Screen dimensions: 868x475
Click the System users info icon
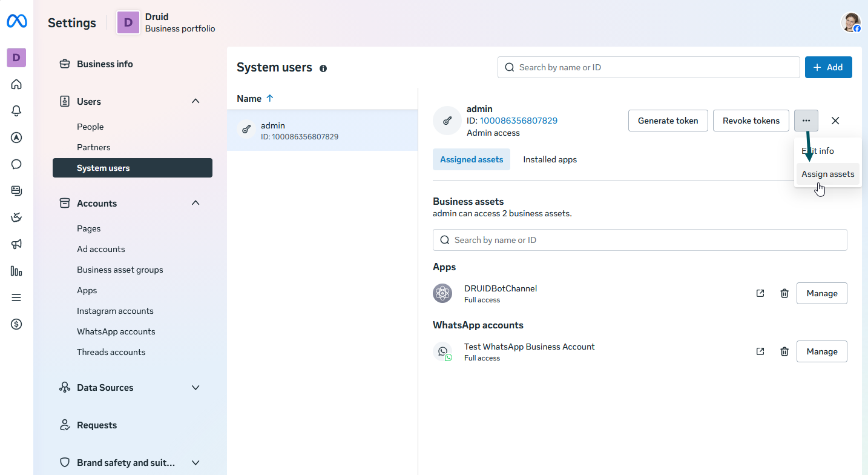[323, 68]
